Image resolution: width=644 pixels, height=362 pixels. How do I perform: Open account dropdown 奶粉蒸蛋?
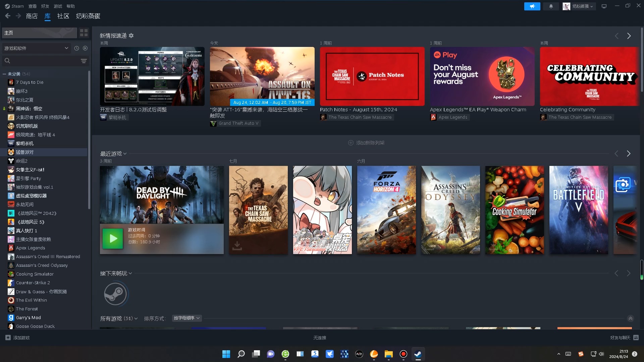click(579, 6)
